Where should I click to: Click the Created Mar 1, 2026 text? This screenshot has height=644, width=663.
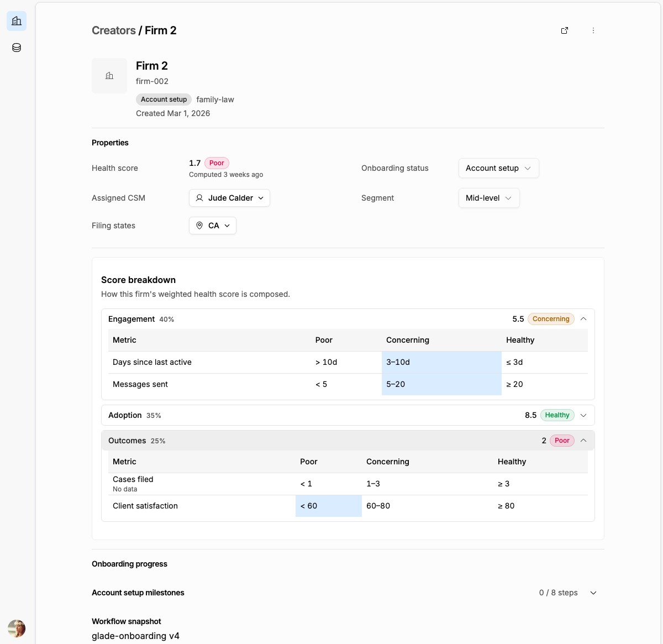[173, 113]
